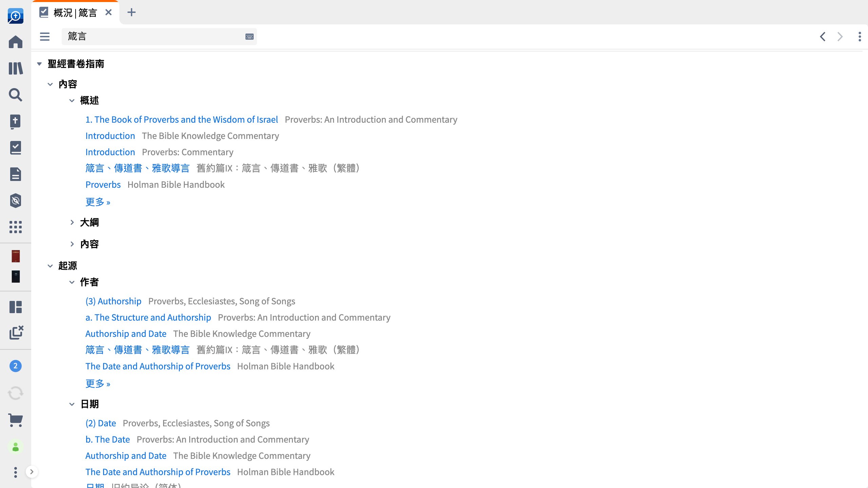Click 更多 link under 作者

[x=98, y=383]
